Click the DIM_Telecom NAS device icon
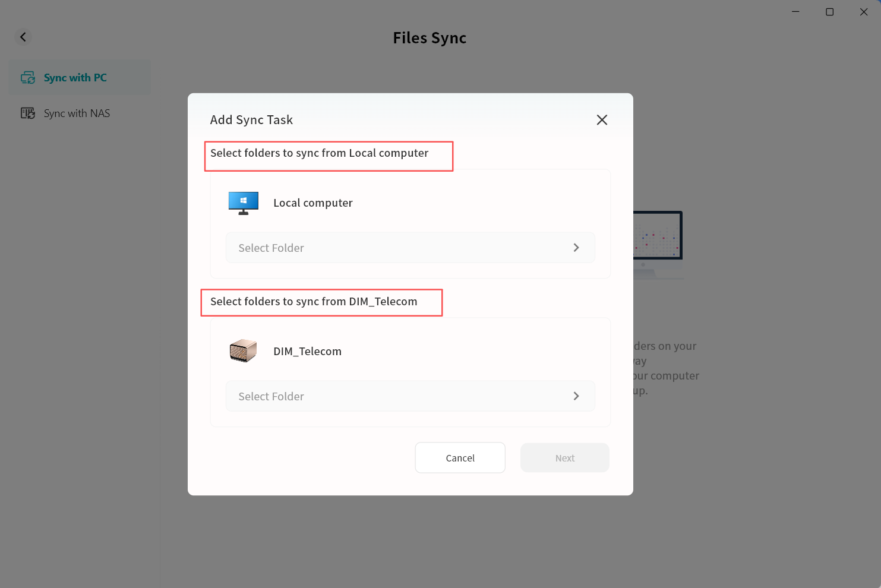This screenshot has height=588, width=881. 243,351
